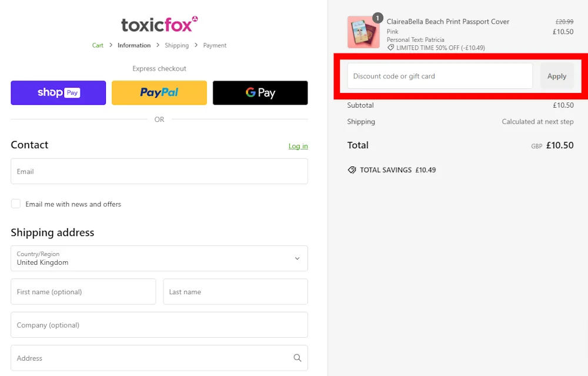Image resolution: width=588 pixels, height=376 pixels.
Task: Focus the Last name field
Action: click(x=236, y=292)
